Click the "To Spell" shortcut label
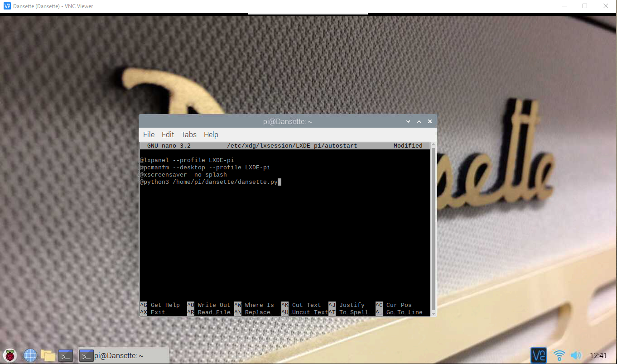This screenshot has width=617, height=364. tap(354, 312)
